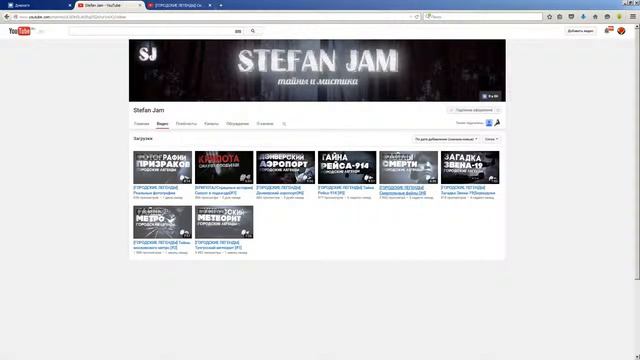This screenshot has height=360, width=640.
Task: Open the downloads arrow icon
Action: click(x=583, y=17)
